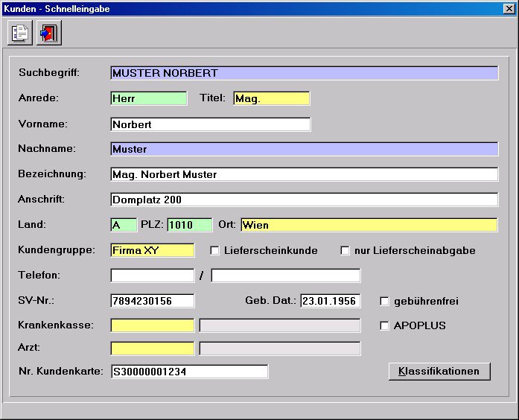Tick the nur Lieferscheinabgabe checkbox
This screenshot has height=420, width=519.
pyautogui.click(x=345, y=250)
